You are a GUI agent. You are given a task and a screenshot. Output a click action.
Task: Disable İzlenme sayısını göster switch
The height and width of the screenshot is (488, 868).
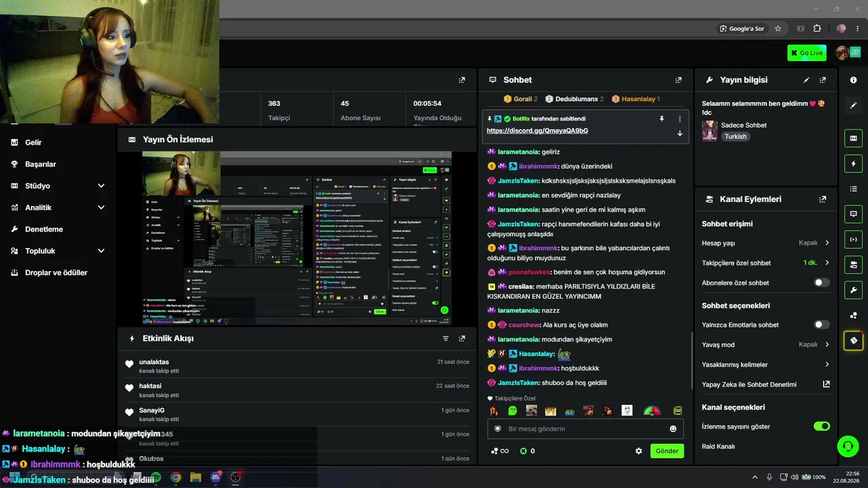click(x=821, y=426)
